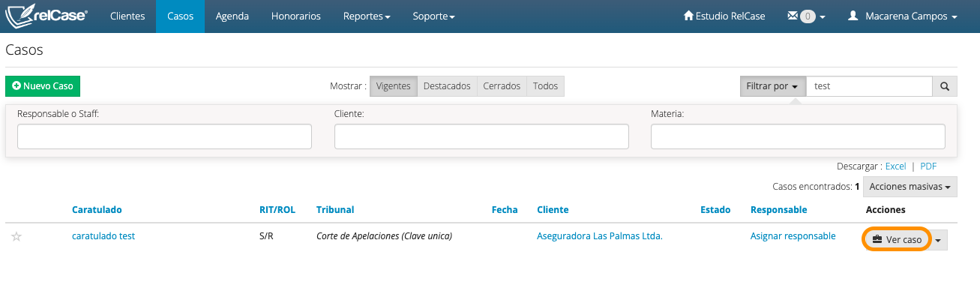
Task: Show Cerrados cases filter
Action: (x=502, y=86)
